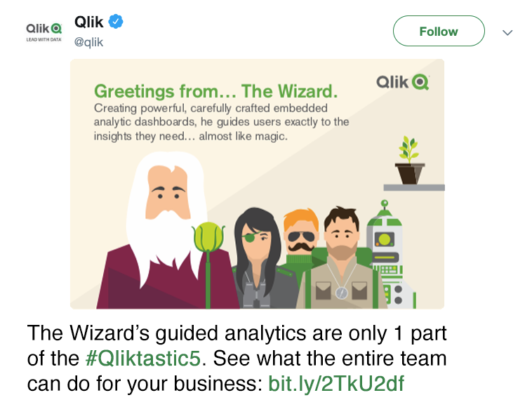Viewport: 532px width, 414px height.
Task: Click the potted plant on shelf
Action: click(410, 160)
